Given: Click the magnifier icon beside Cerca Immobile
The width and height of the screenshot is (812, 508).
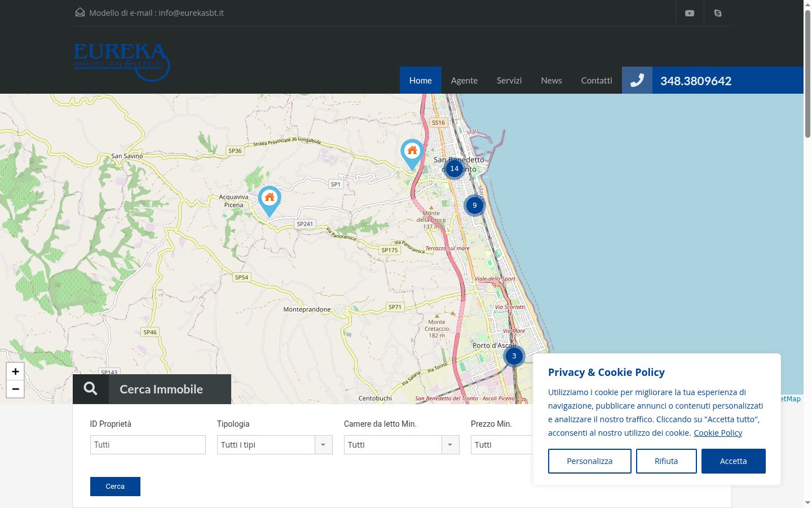Looking at the screenshot, I should click(x=91, y=389).
